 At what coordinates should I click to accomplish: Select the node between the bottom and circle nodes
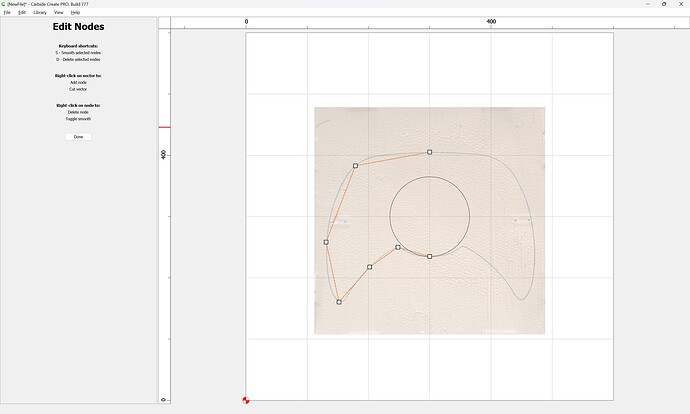tap(370, 267)
